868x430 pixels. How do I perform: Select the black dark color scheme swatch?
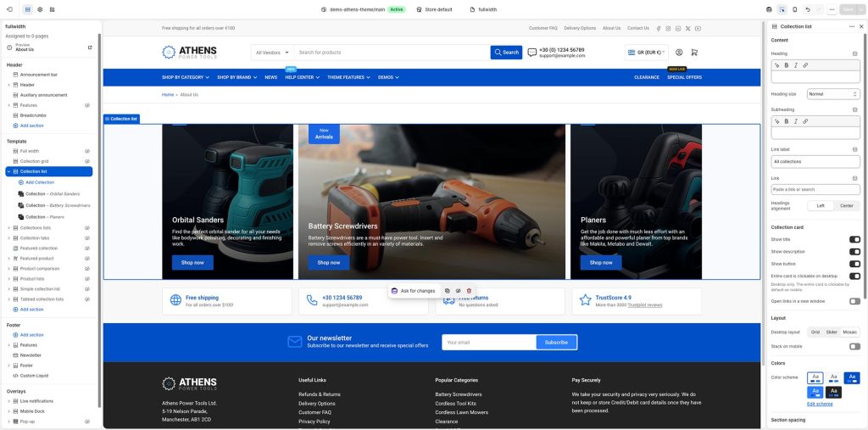click(x=834, y=393)
